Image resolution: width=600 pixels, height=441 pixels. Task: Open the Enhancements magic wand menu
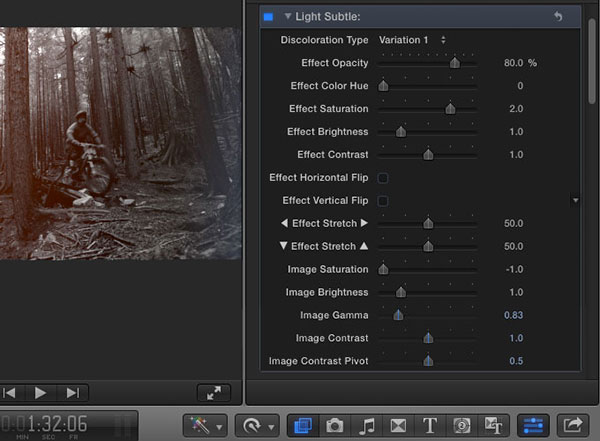pyautogui.click(x=205, y=425)
